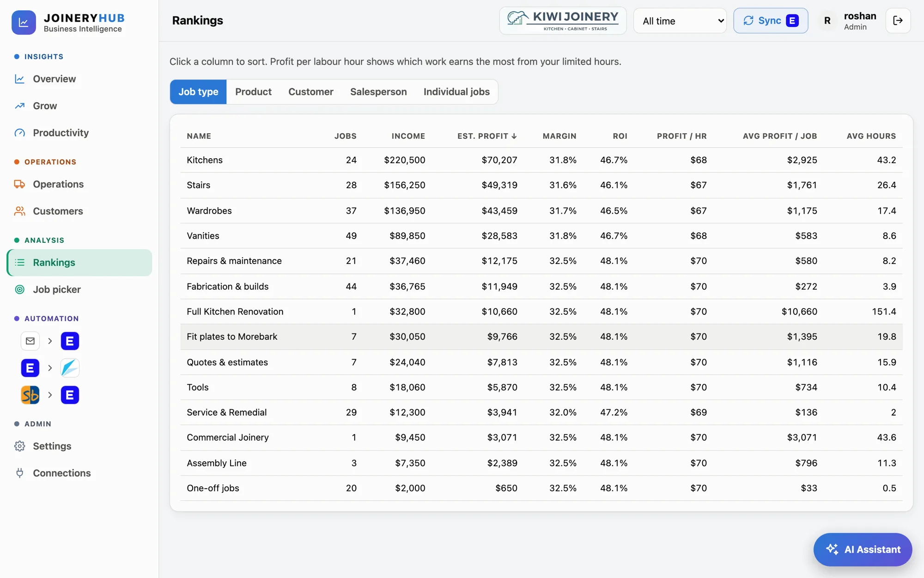Switch to the Salesperson tab
The image size is (924, 578).
pyautogui.click(x=378, y=92)
